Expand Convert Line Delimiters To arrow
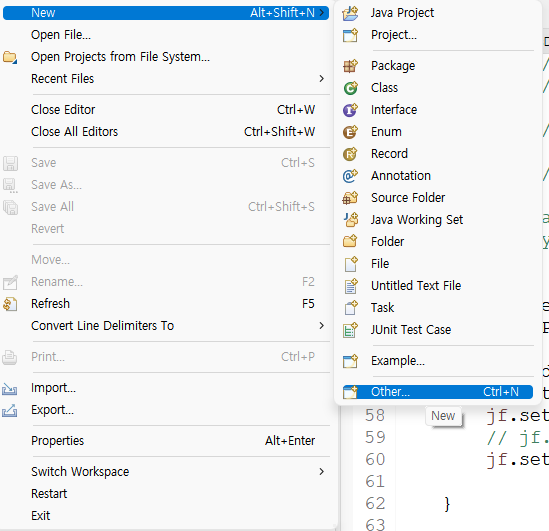Screen dimensions: 549x531 point(321,326)
